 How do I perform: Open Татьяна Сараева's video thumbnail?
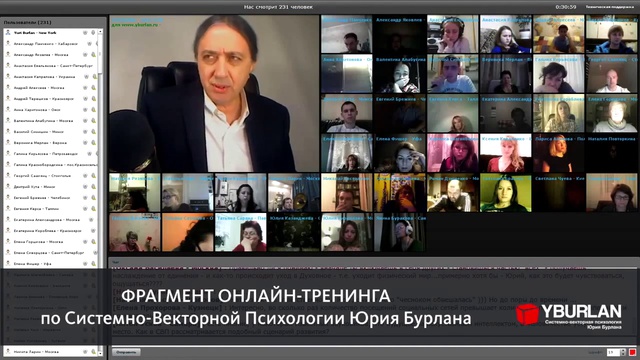[x=241, y=232]
